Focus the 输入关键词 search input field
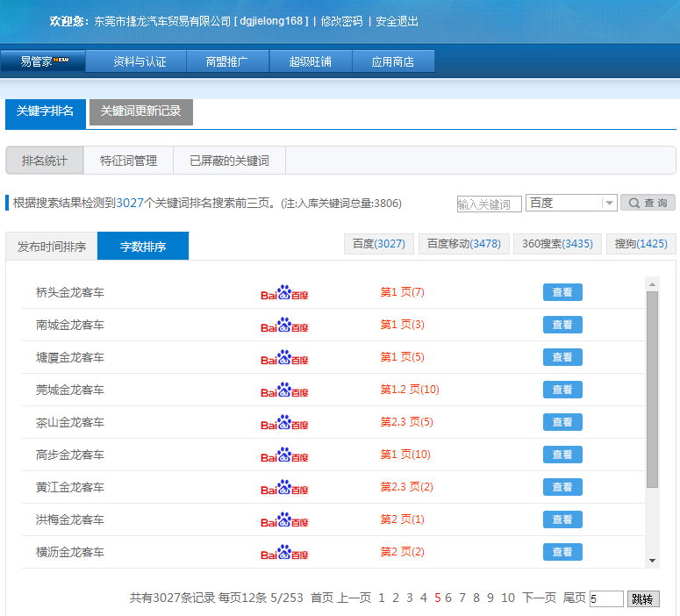Image resolution: width=680 pixels, height=616 pixels. point(489,204)
